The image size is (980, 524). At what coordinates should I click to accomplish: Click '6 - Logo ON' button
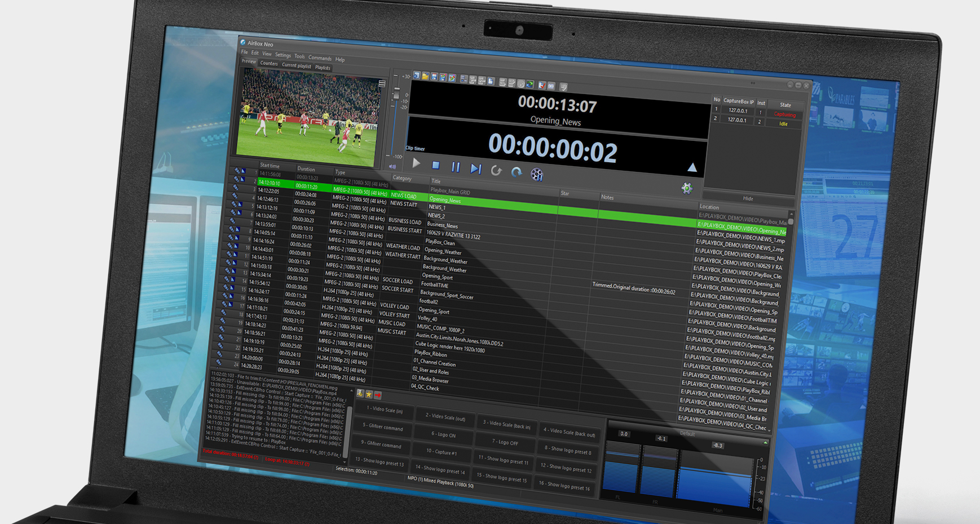coord(443,434)
